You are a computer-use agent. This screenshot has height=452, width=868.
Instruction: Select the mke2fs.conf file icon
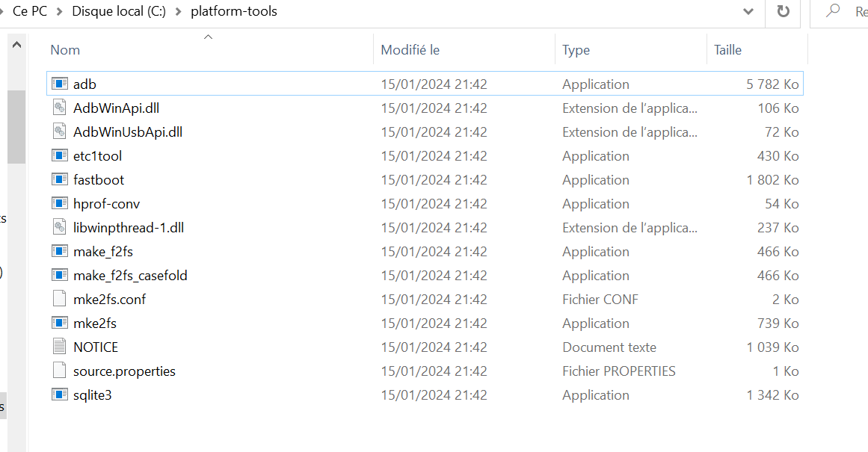pyautogui.click(x=60, y=300)
